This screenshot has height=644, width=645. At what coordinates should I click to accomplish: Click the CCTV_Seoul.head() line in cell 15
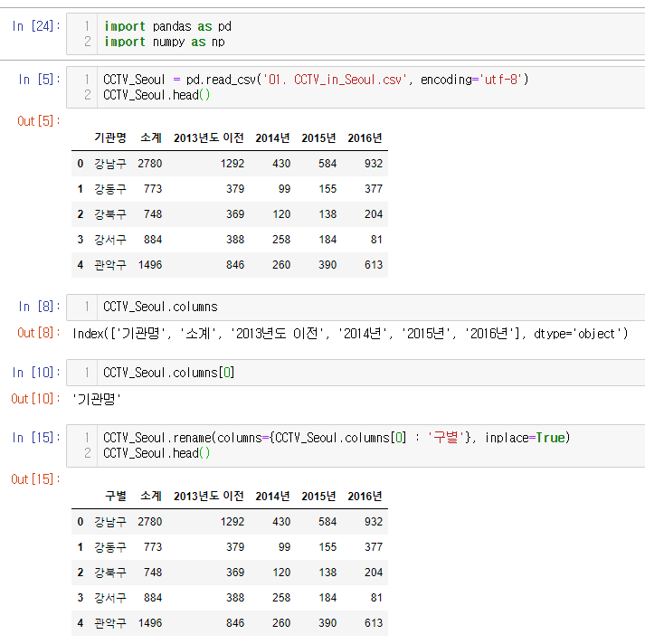click(x=157, y=453)
